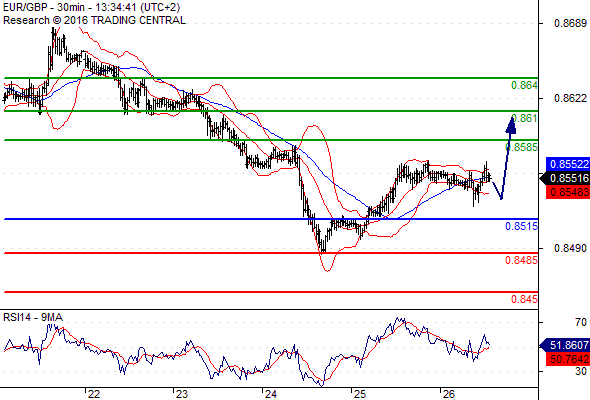Click the RSI14 - 9MA indicator title

pyautogui.click(x=33, y=318)
